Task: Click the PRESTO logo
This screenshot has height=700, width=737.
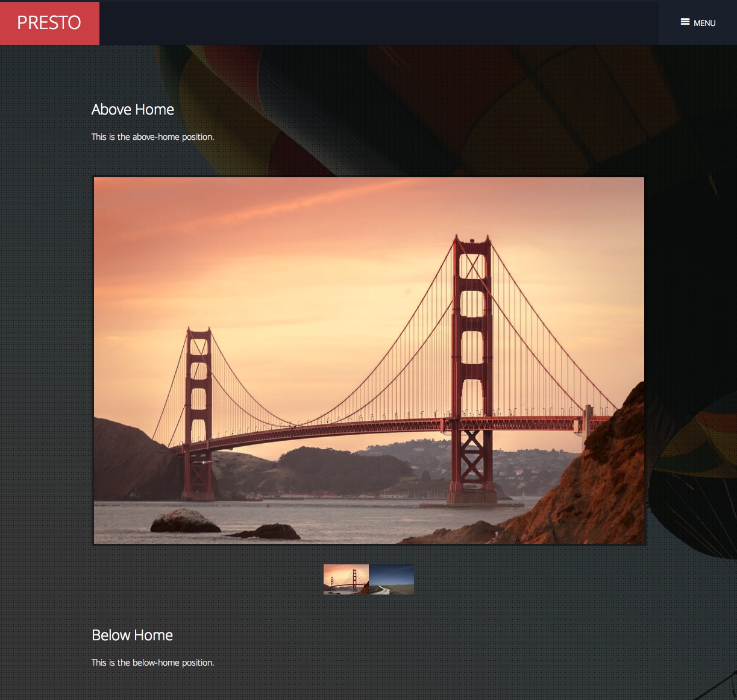Action: 49,23
